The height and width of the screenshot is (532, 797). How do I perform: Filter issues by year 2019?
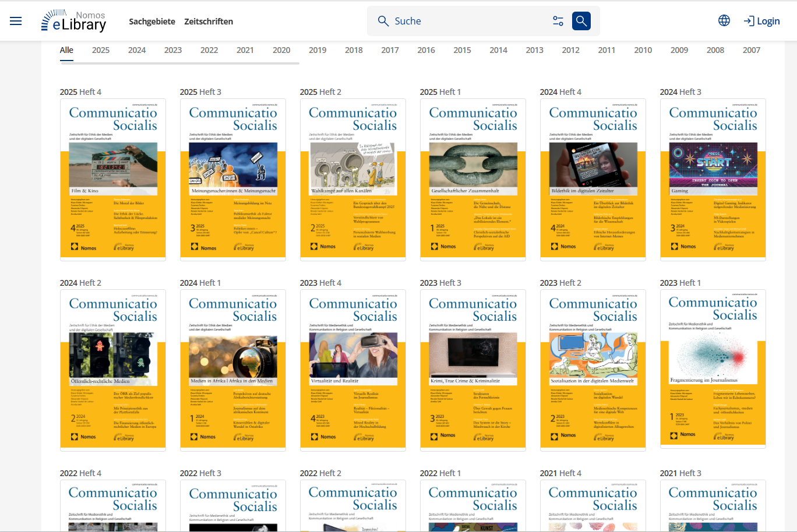(318, 50)
